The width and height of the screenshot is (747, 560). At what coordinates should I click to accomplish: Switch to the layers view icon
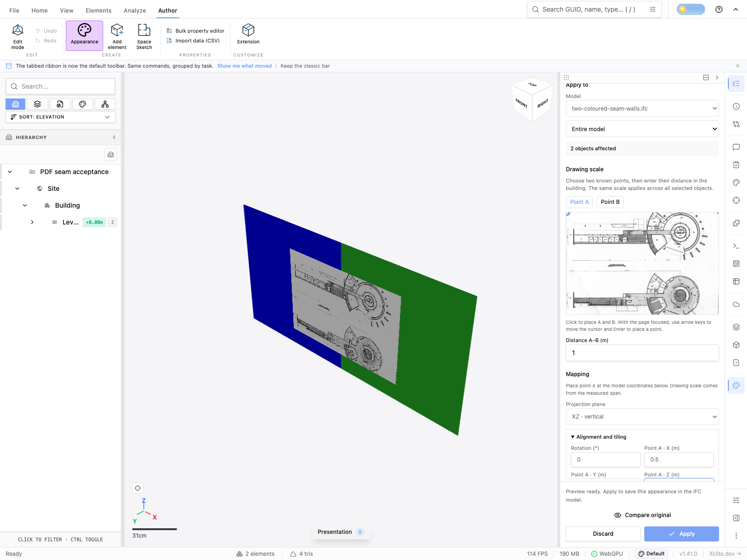coord(37,104)
